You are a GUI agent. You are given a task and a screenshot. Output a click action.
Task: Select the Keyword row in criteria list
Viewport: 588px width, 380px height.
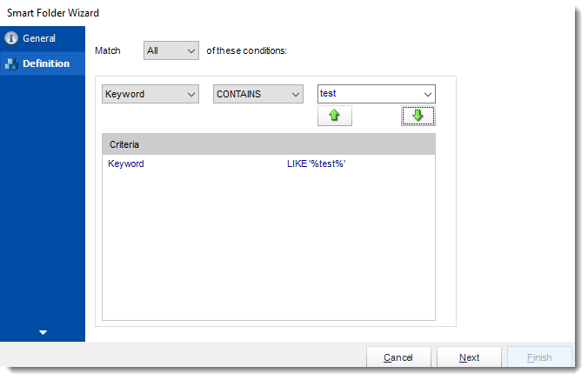click(269, 163)
